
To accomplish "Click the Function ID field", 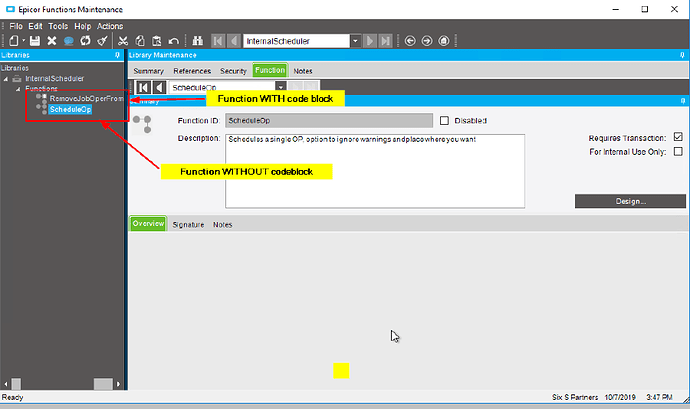I will coord(329,121).
